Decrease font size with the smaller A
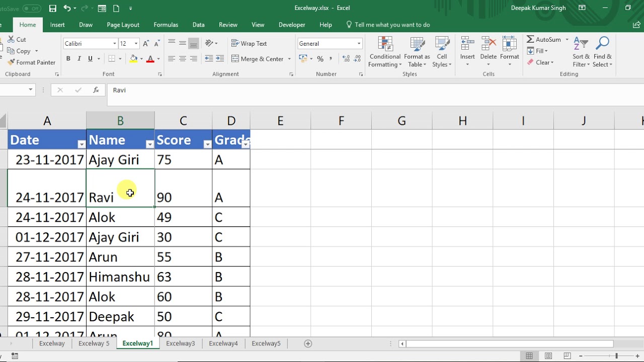The image size is (644, 362). [156, 44]
